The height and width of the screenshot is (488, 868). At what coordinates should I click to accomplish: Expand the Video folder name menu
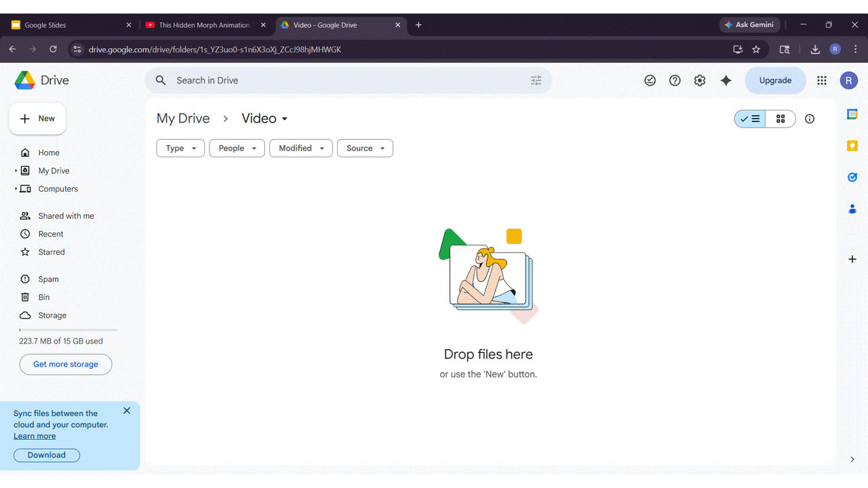point(284,119)
